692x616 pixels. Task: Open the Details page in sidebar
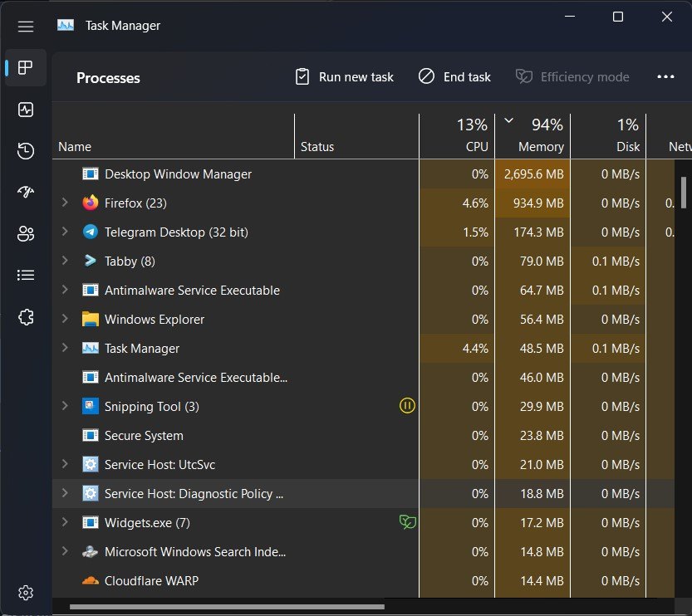(x=26, y=275)
